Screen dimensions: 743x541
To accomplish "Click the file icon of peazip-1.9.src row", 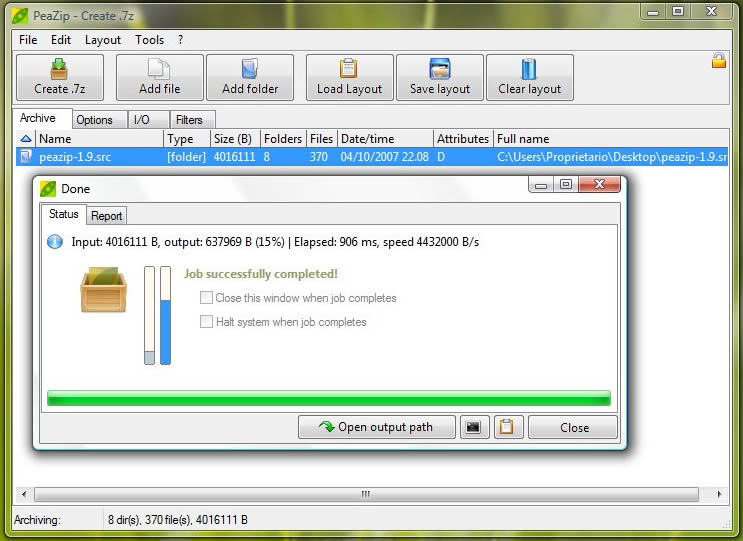I will click(x=26, y=156).
